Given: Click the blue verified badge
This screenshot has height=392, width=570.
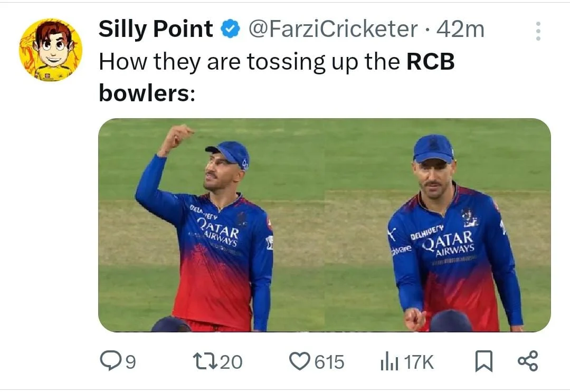Looking at the screenshot, I should 230,30.
